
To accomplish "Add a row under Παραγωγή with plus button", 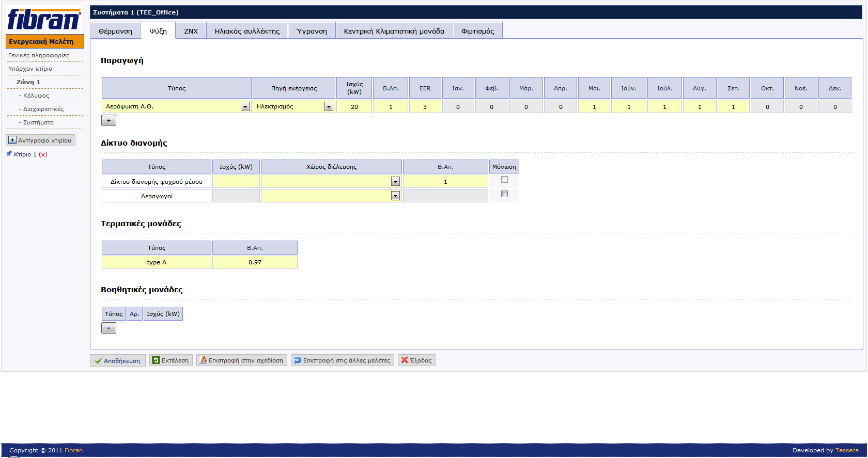I will [109, 120].
